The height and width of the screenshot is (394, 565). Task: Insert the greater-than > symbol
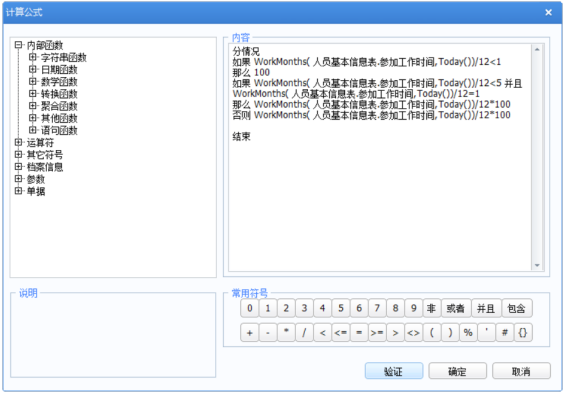tap(395, 332)
